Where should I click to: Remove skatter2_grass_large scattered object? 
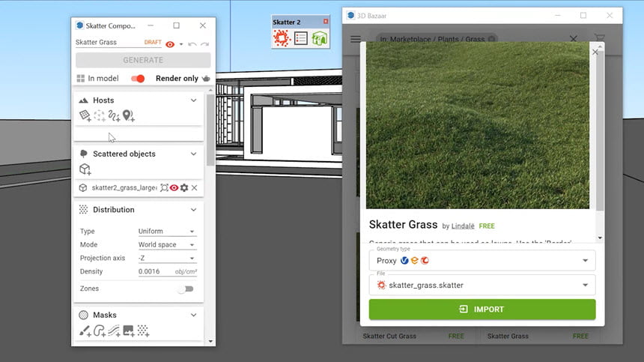[x=194, y=188]
